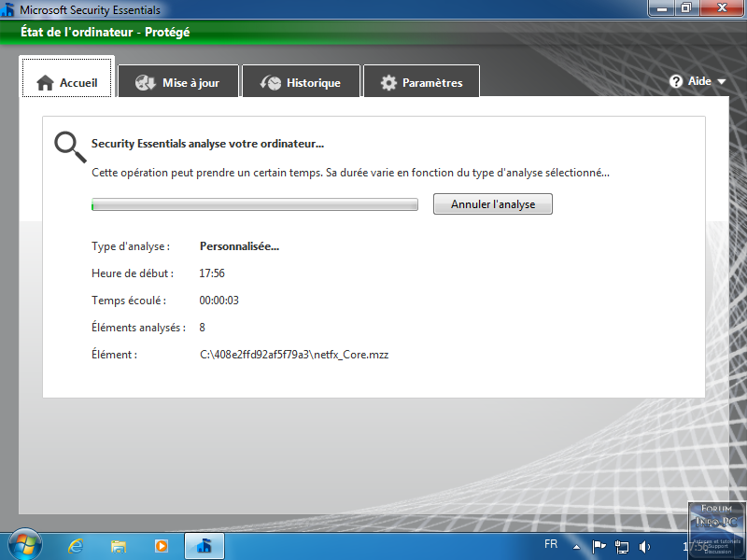Open the Action Center flag icon
The height and width of the screenshot is (560, 747).
tap(599, 546)
